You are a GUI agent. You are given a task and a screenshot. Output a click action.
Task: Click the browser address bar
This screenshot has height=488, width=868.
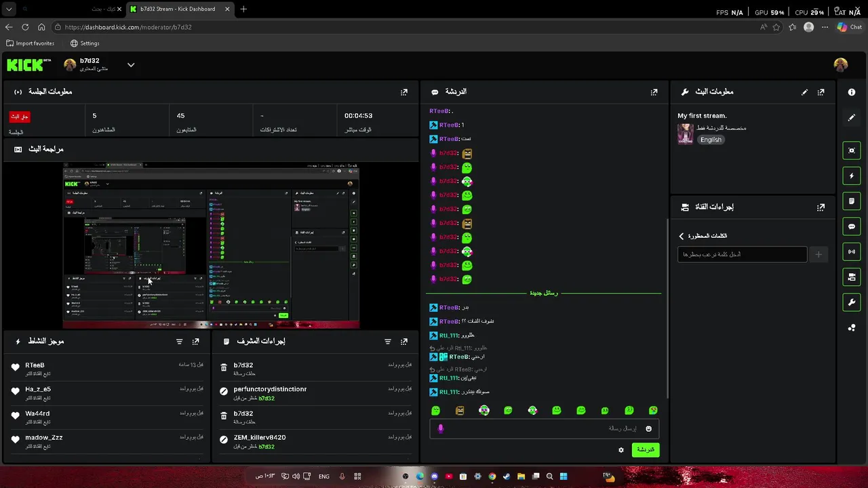[407, 27]
